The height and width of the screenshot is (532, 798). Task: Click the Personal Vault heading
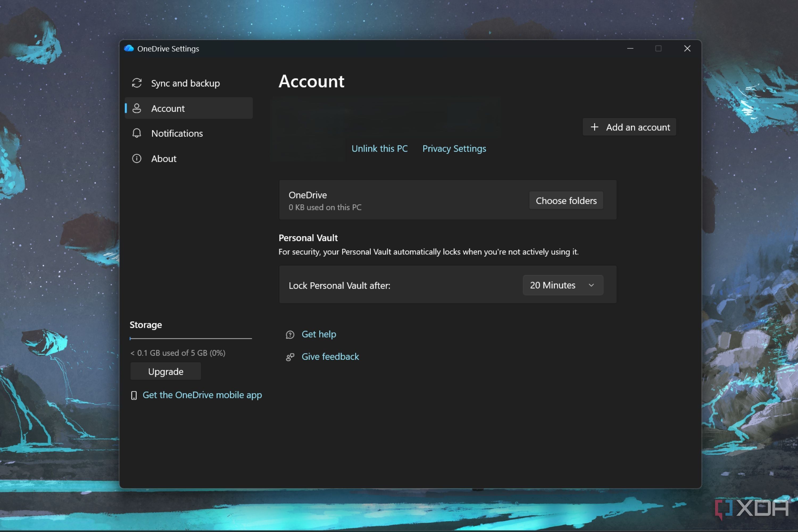[x=308, y=238]
